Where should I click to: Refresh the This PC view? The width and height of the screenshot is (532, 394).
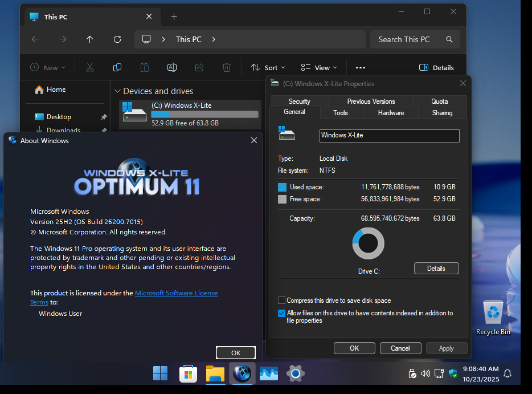(117, 39)
